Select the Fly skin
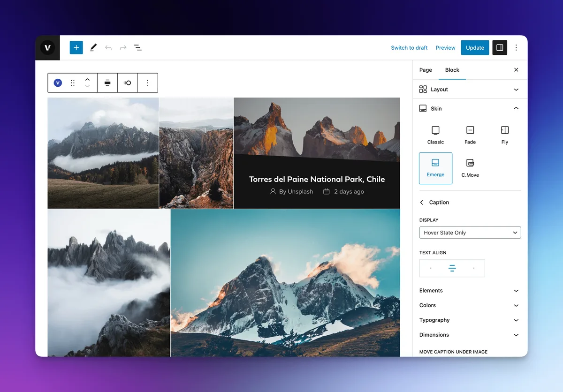The width and height of the screenshot is (563, 392). 505,135
